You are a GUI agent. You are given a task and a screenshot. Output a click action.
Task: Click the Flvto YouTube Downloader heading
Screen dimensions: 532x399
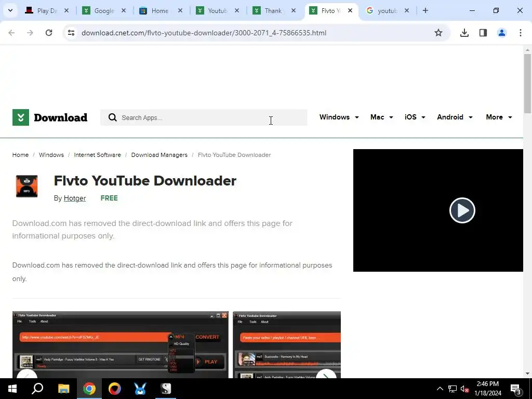coord(145,180)
